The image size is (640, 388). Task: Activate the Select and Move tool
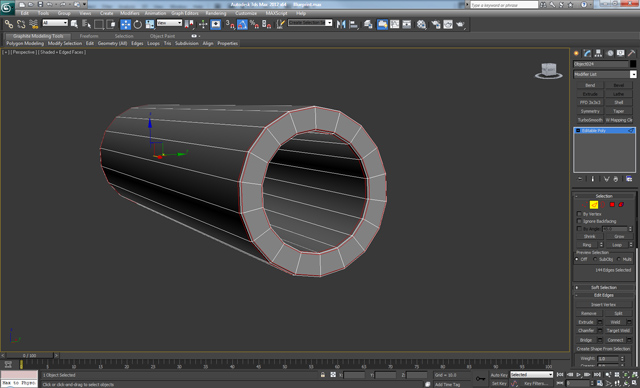pyautogui.click(x=126, y=24)
